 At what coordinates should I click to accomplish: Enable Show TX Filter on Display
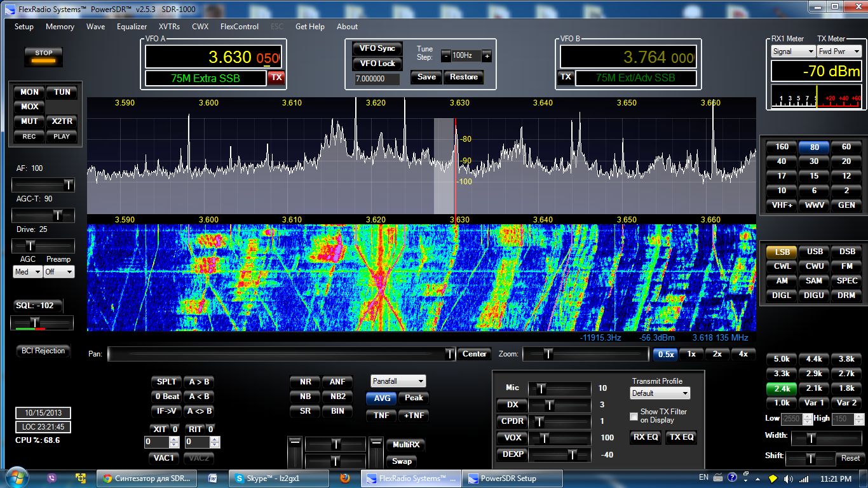click(x=634, y=416)
